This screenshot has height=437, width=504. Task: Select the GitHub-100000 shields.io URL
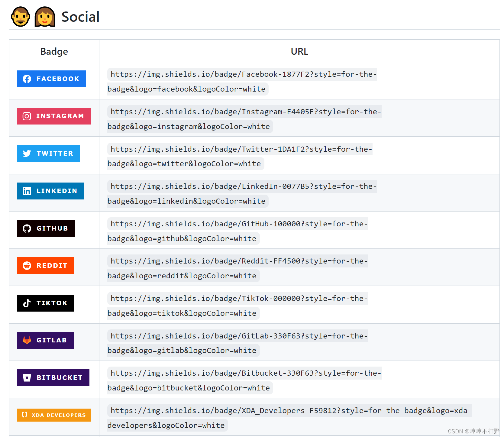(x=237, y=231)
